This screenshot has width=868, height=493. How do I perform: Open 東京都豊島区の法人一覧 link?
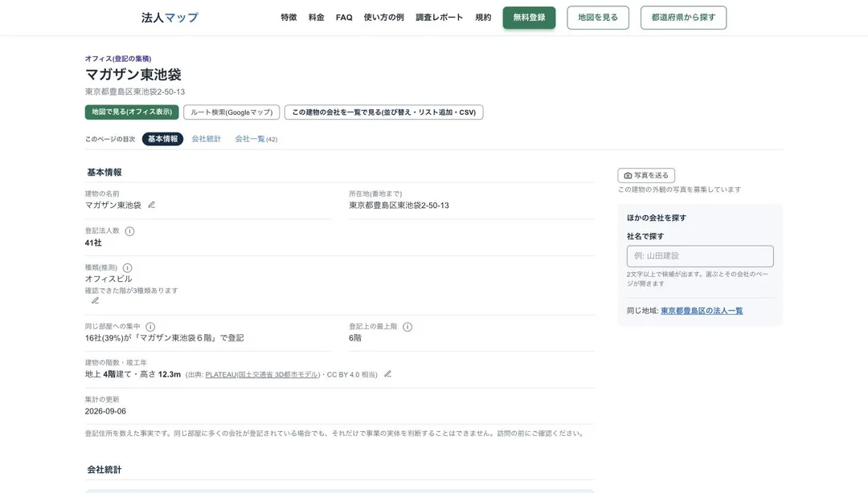[x=702, y=311]
